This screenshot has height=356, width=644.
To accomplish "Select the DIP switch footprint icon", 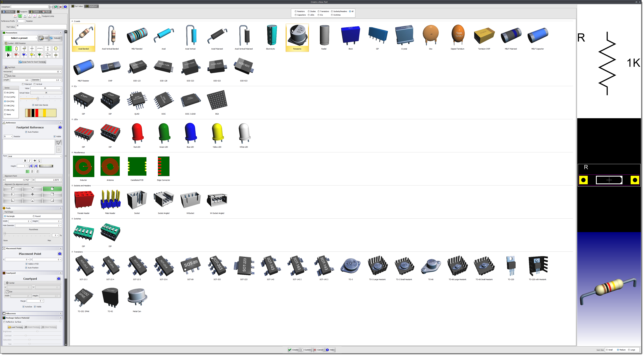I will [84, 232].
